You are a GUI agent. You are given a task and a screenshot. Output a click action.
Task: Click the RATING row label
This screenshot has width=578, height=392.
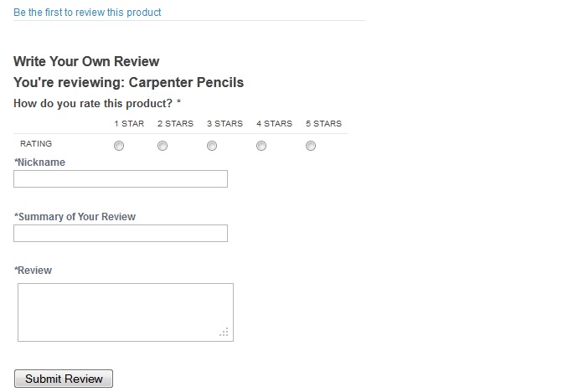coord(36,144)
